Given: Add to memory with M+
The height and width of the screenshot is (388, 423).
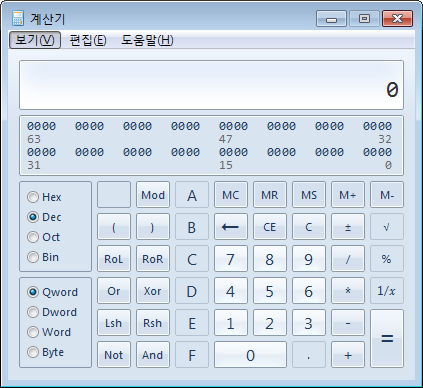Looking at the screenshot, I should tap(348, 195).
